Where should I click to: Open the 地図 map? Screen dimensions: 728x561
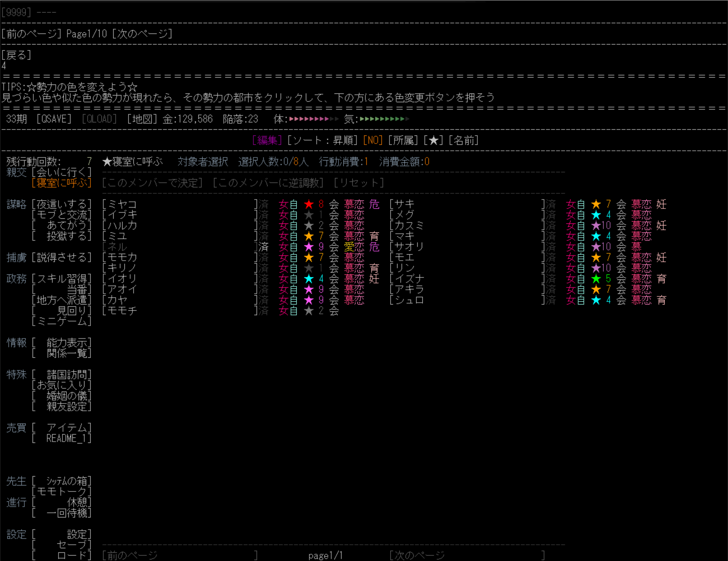click(x=142, y=119)
